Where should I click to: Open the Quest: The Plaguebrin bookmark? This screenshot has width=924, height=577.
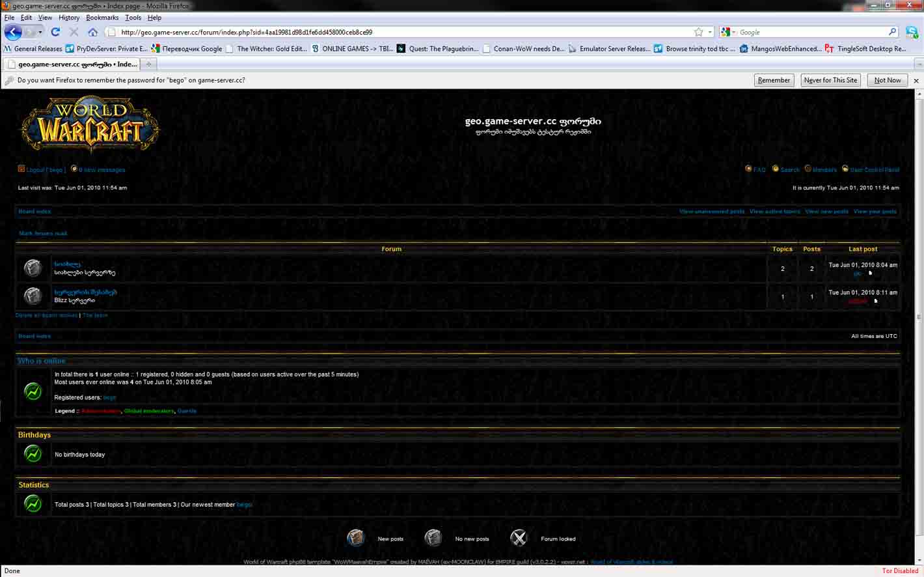coord(438,49)
